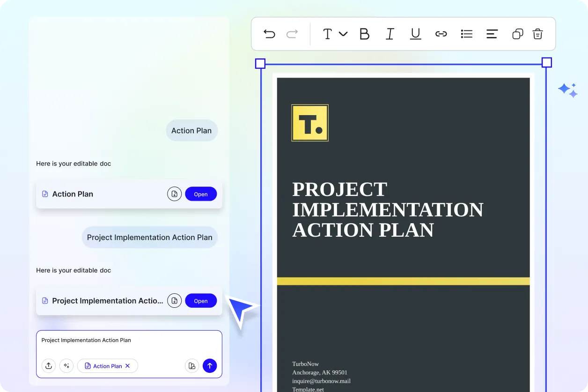The height and width of the screenshot is (392, 588).
Task: Apply bulleted list formatting
Action: (x=466, y=34)
